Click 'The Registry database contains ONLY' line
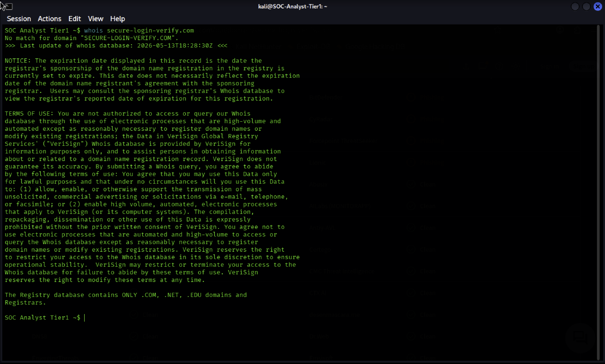Screen dimensions: 605x364 (x=126, y=295)
